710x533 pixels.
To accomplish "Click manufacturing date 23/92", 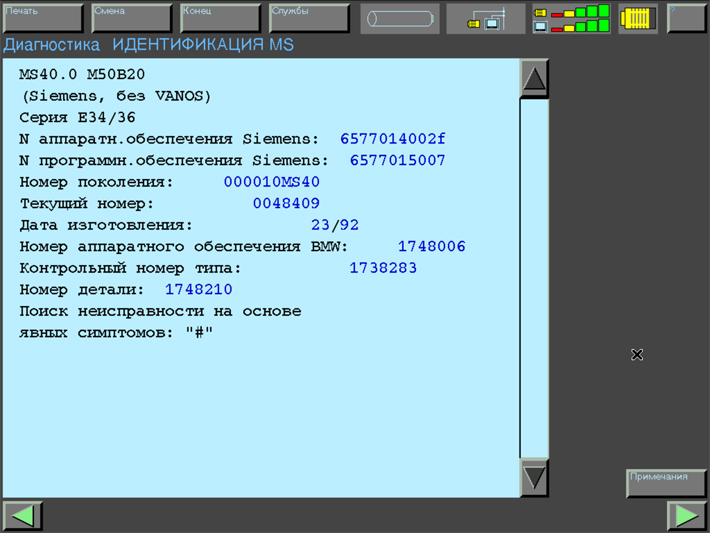I will [335, 225].
